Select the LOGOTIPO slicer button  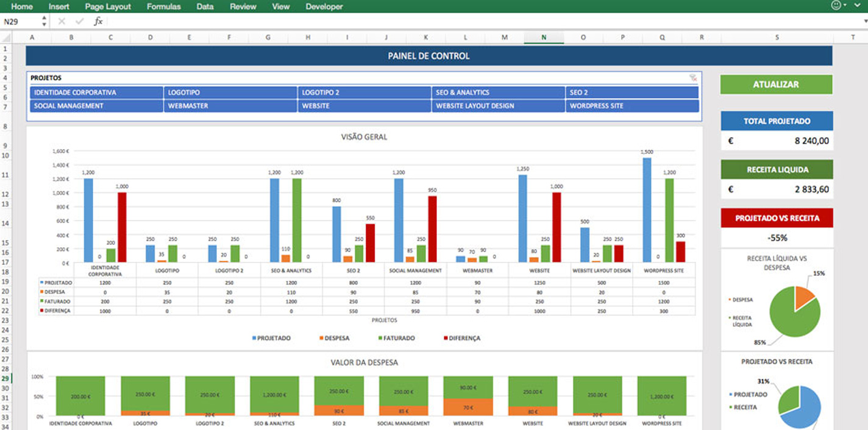pyautogui.click(x=230, y=93)
